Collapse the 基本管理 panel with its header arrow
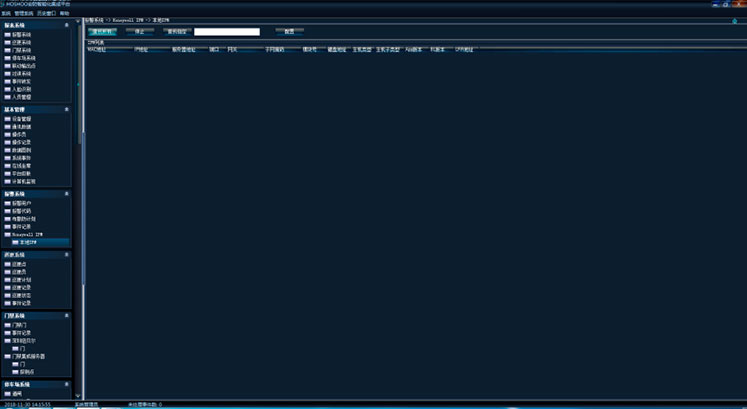Image resolution: width=747 pixels, height=409 pixels. click(x=67, y=109)
